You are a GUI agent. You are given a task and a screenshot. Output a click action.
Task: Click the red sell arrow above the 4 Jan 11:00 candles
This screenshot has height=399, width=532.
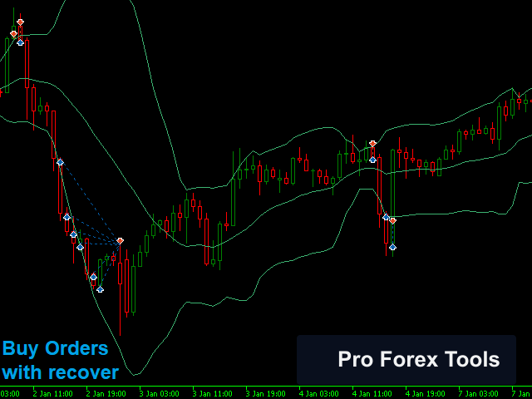pyautogui.click(x=373, y=144)
